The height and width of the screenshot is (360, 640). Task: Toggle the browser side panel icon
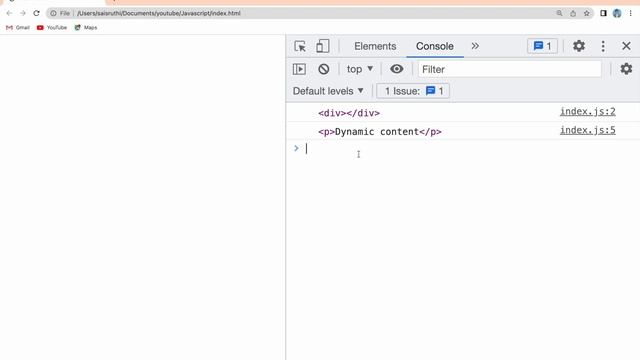click(603, 13)
